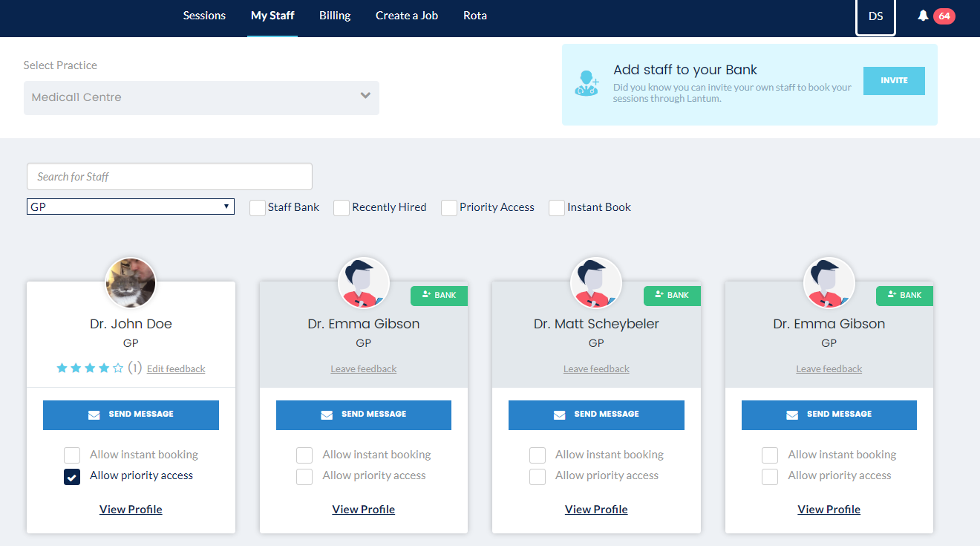View Dr. Matt Scheybeler's profile
This screenshot has height=546, width=980.
coord(596,510)
